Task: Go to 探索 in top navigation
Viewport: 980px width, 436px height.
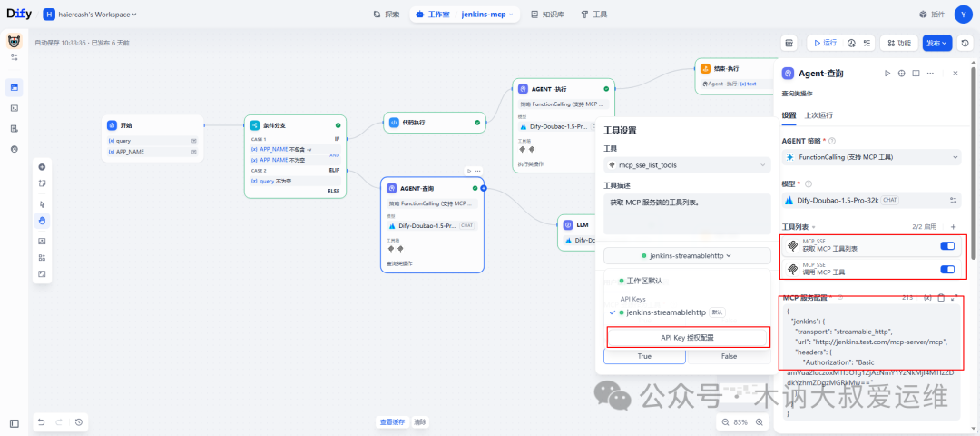Action: click(x=387, y=14)
